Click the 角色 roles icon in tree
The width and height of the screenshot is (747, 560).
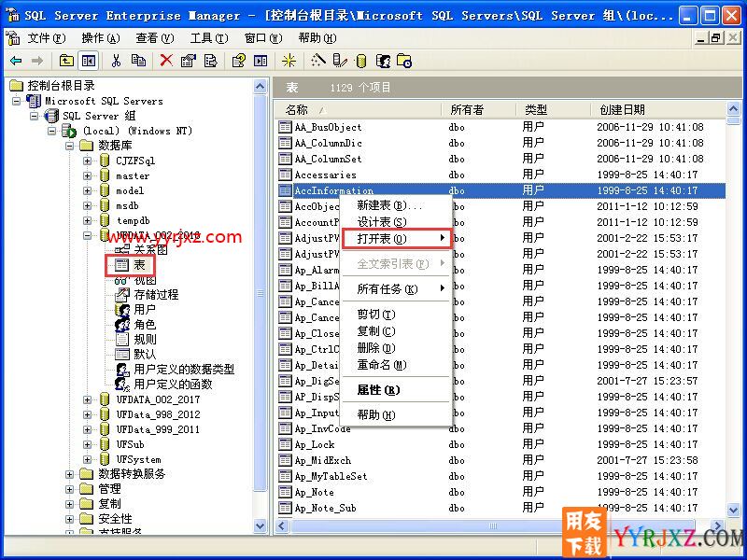122,324
